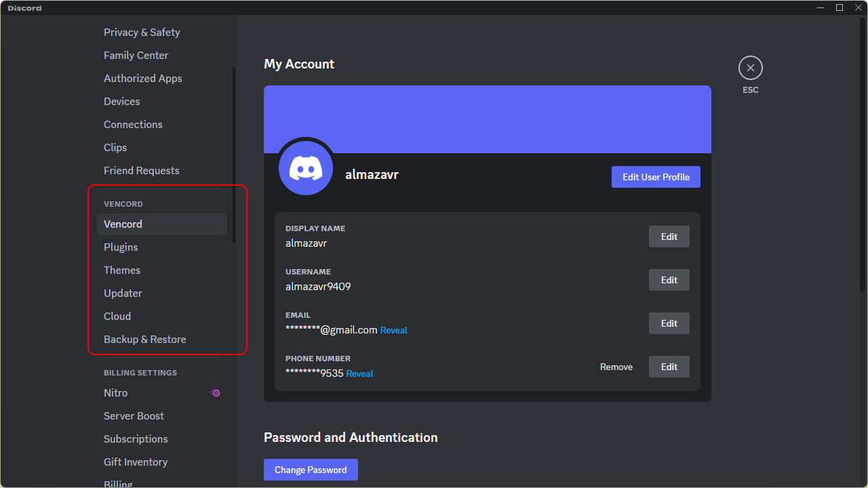Image resolution: width=868 pixels, height=488 pixels.
Task: Open Privacy & Safety settings
Action: click(x=161, y=33)
